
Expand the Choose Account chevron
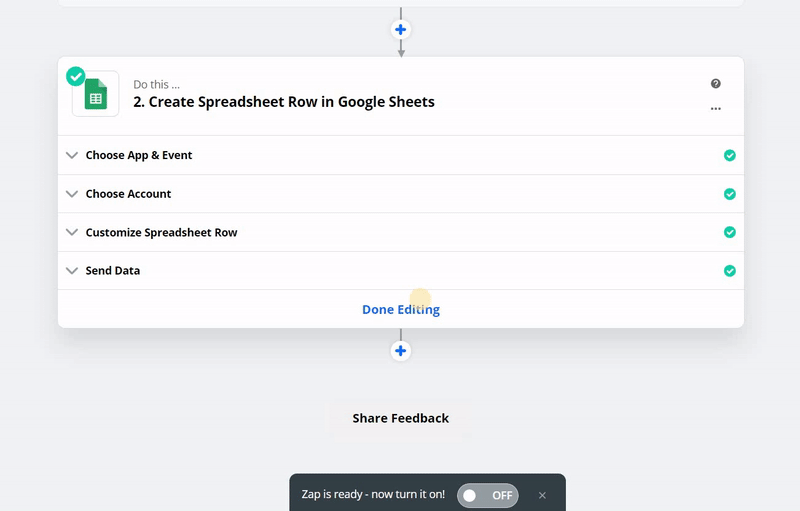[x=71, y=194]
